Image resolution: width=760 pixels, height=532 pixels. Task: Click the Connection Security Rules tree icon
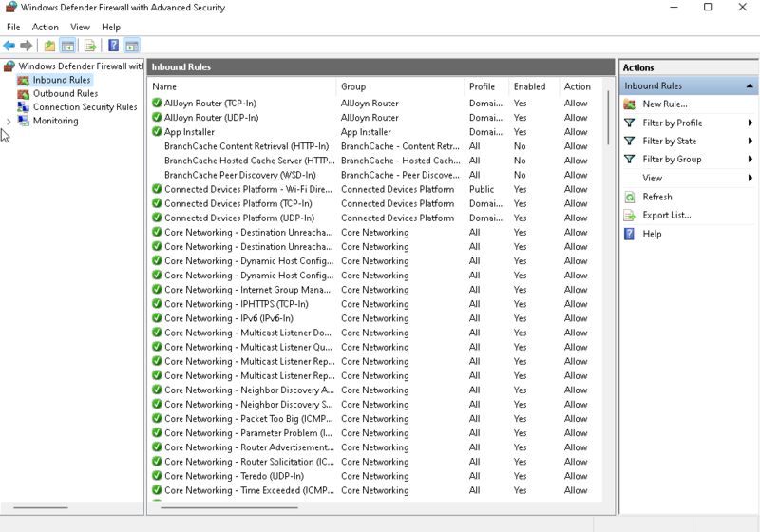click(x=23, y=107)
